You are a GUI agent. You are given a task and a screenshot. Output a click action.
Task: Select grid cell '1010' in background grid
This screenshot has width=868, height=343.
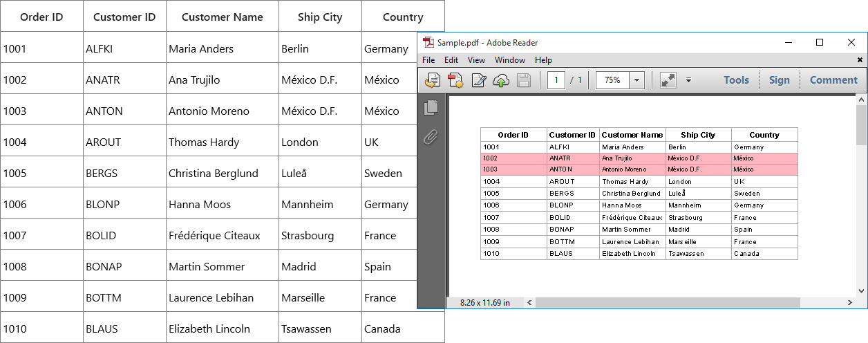click(x=41, y=328)
